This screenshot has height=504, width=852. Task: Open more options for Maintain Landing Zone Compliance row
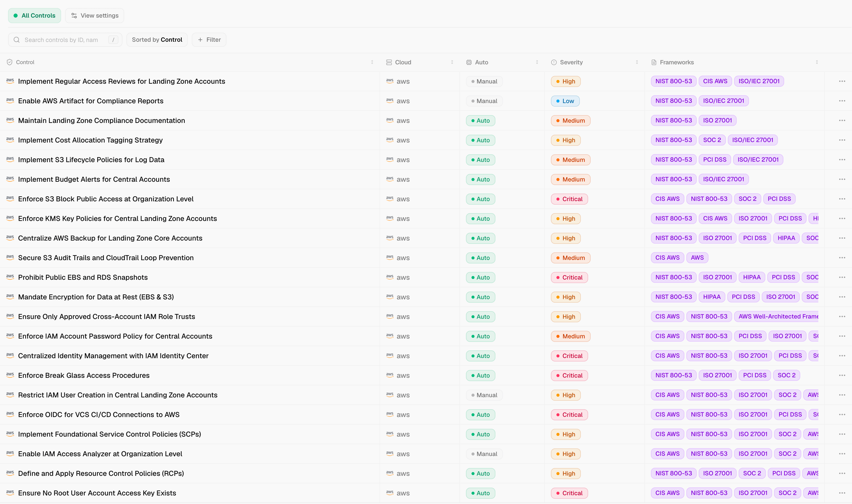point(842,121)
